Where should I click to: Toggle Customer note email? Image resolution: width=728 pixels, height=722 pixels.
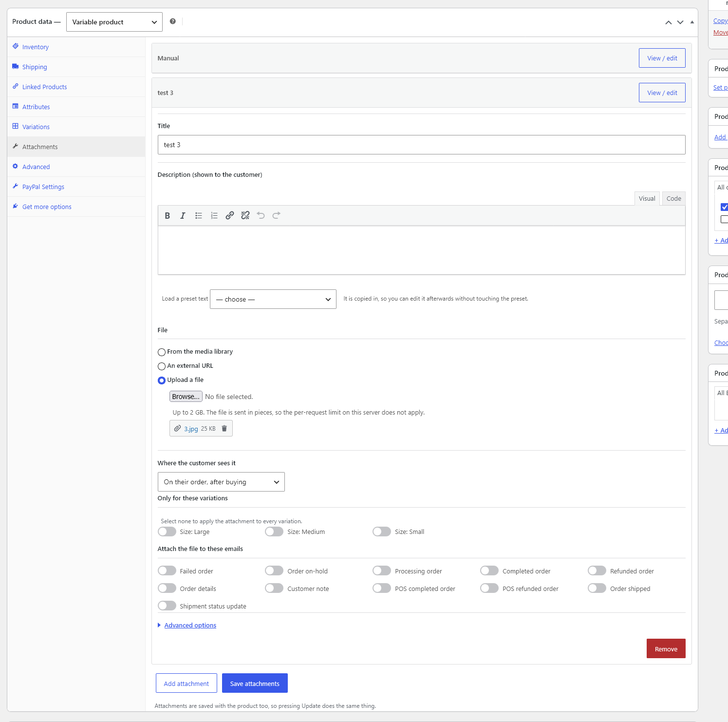274,588
